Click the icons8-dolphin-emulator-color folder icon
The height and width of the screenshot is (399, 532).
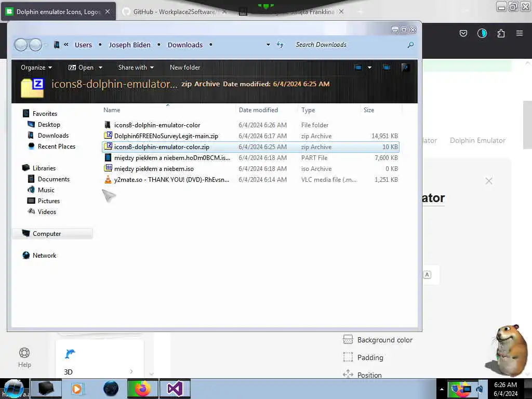point(108,125)
